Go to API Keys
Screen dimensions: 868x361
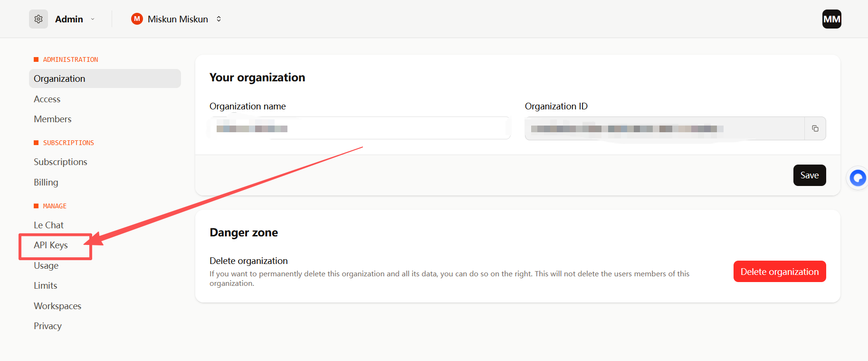click(51, 245)
